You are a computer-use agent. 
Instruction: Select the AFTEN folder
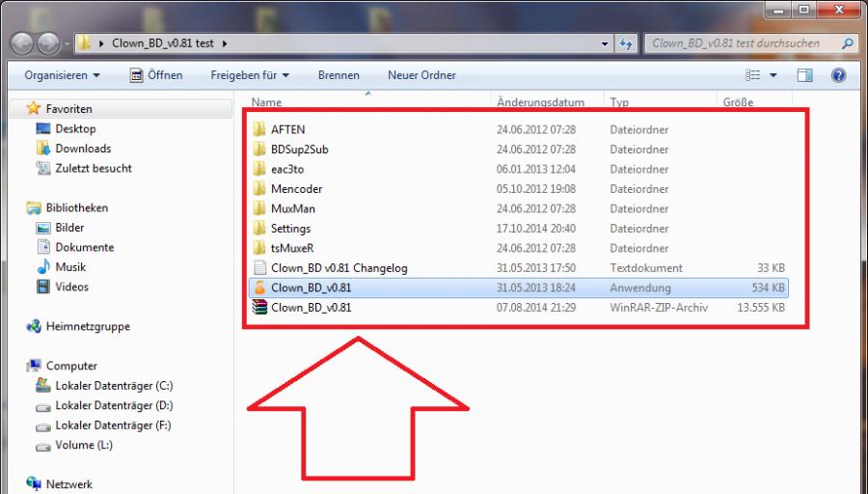(287, 129)
